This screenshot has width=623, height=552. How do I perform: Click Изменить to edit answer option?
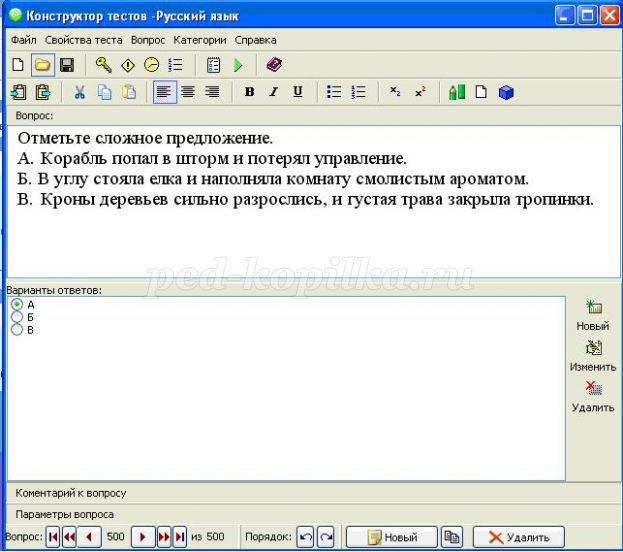[593, 355]
